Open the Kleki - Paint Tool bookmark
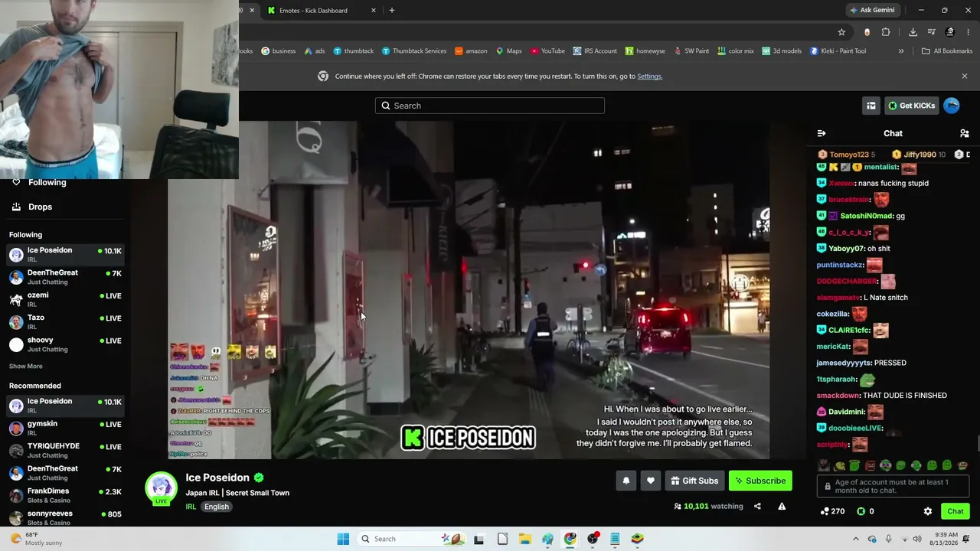The image size is (980, 551). click(838, 51)
